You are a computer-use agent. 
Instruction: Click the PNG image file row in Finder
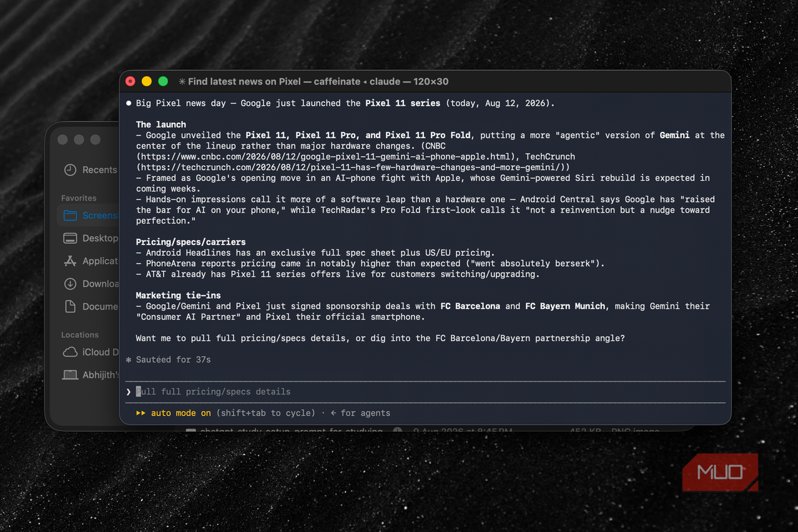(x=422, y=431)
